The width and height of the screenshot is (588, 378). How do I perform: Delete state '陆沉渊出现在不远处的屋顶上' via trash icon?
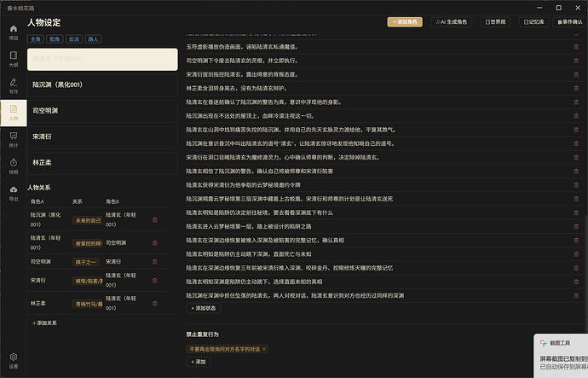tap(576, 116)
